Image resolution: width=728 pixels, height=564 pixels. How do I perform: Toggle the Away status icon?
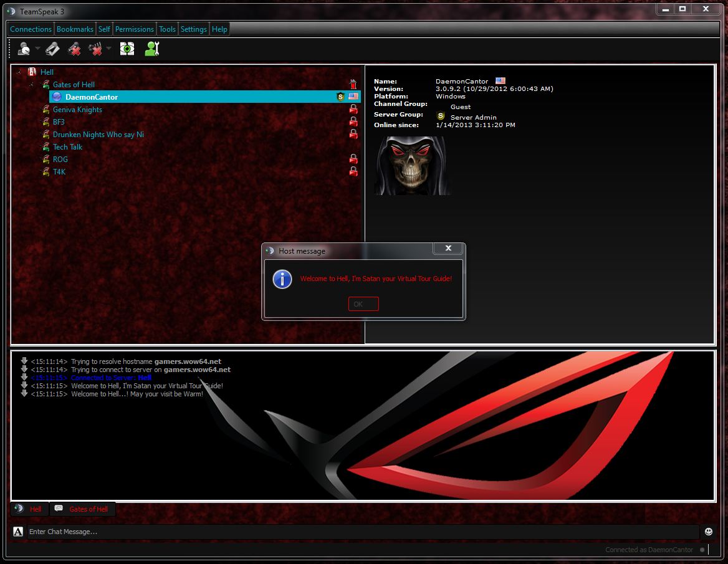point(24,49)
